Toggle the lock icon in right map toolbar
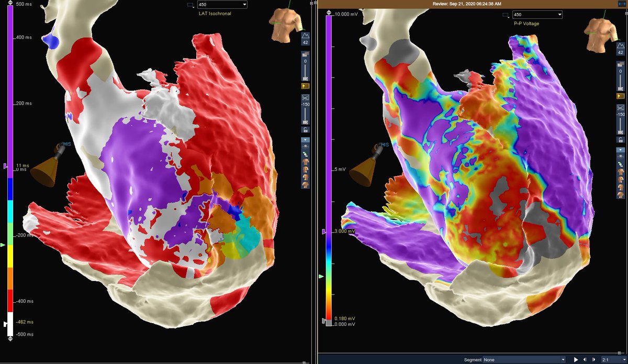Viewport: 628px width, 364px height. point(621,140)
